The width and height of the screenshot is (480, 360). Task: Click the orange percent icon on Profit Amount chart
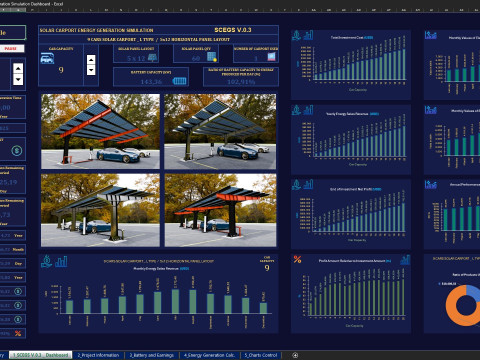(x=297, y=259)
